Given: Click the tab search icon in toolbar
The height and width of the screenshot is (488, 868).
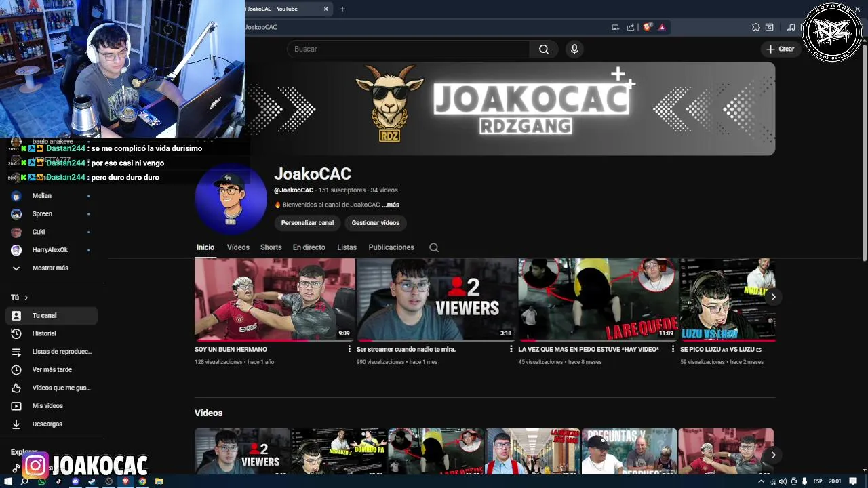Looking at the screenshot, I should [770, 27].
